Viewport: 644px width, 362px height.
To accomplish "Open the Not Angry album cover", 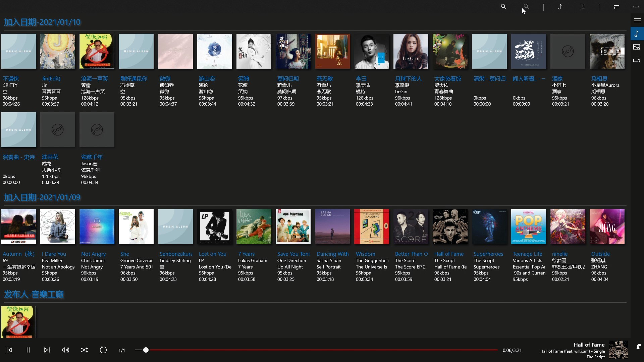I will 97,227.
